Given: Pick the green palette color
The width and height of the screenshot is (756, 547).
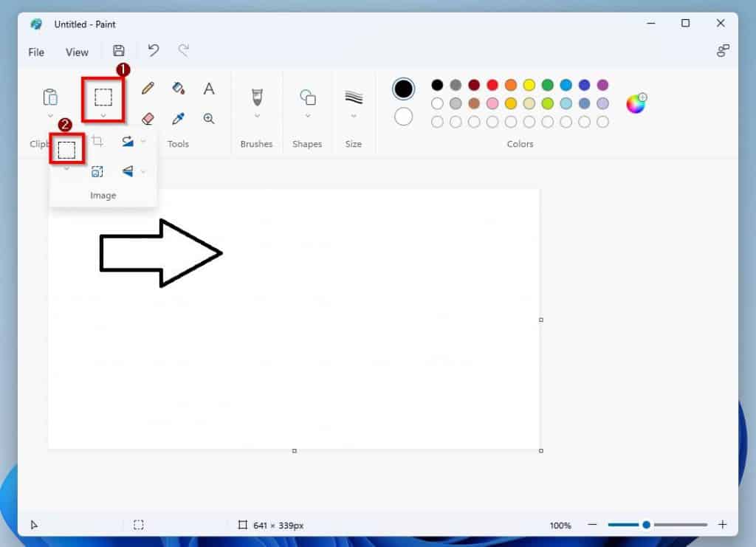Looking at the screenshot, I should (547, 86).
